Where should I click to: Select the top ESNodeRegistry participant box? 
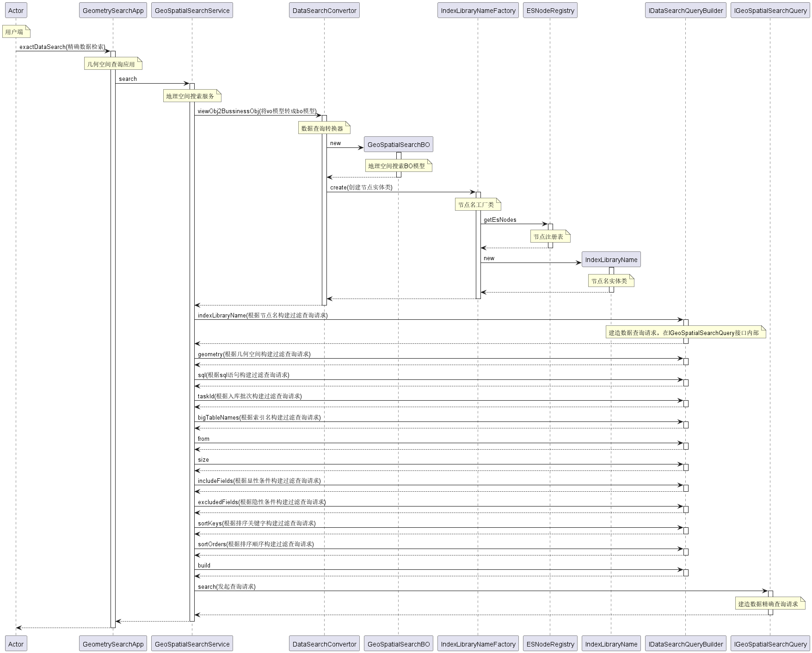(550, 11)
